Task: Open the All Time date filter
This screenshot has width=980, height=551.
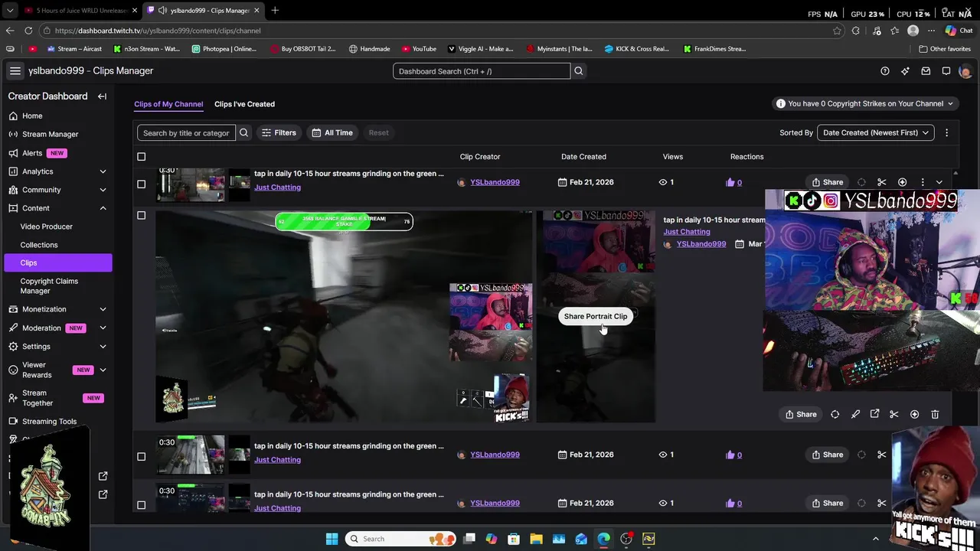Action: click(332, 132)
